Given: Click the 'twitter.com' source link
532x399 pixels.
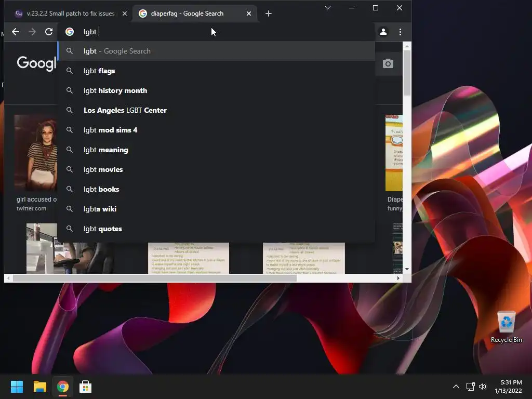Looking at the screenshot, I should click(31, 209).
